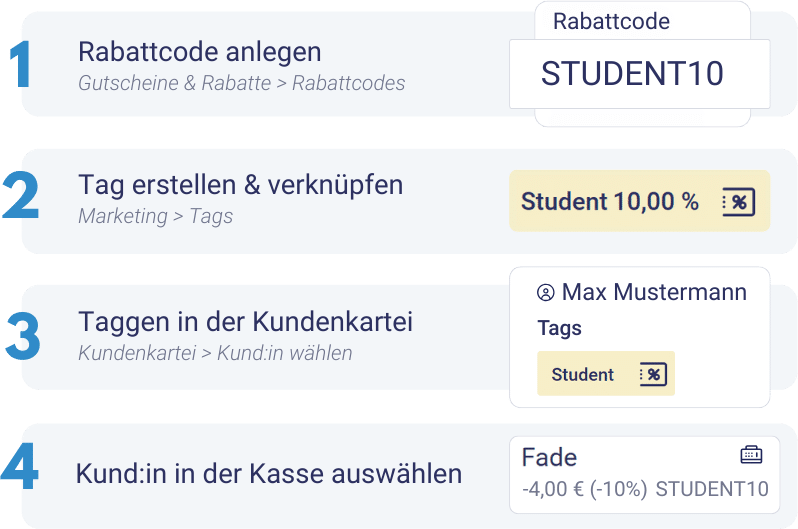Click the large step number 3
798x529 pixels.
(x=22, y=336)
